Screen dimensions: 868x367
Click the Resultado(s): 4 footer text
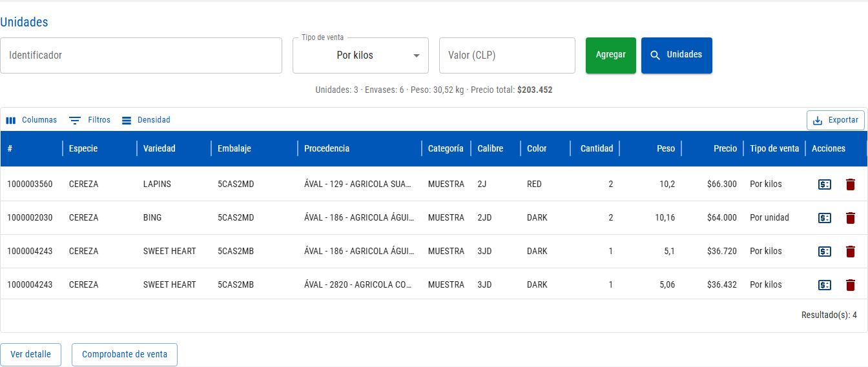click(829, 315)
